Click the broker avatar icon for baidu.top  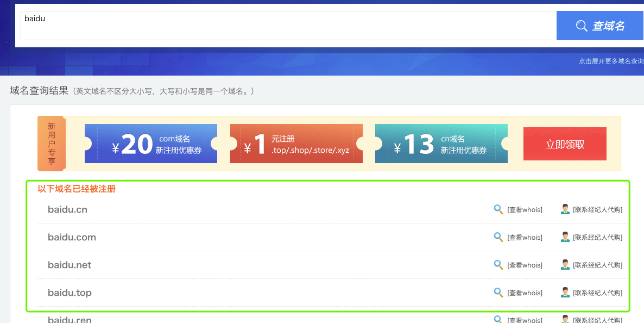pos(565,293)
